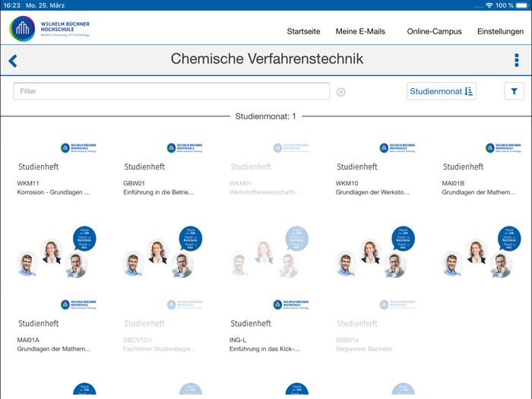The width and height of the screenshot is (532, 399).
Task: Click the battery indicator in status bar
Action: tap(523, 5)
